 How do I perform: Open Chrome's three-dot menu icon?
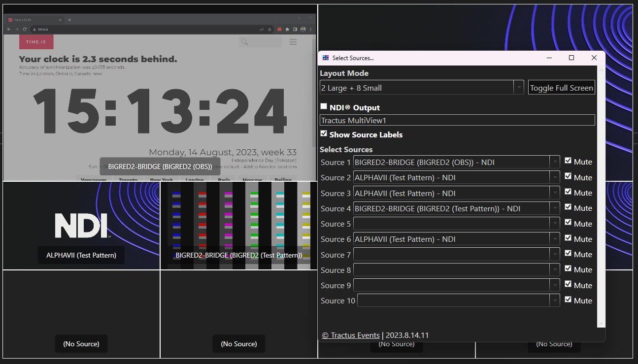[x=311, y=29]
